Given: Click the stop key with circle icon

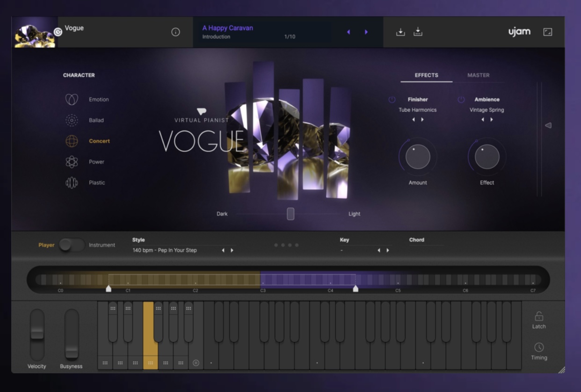Looking at the screenshot, I should (x=196, y=363).
